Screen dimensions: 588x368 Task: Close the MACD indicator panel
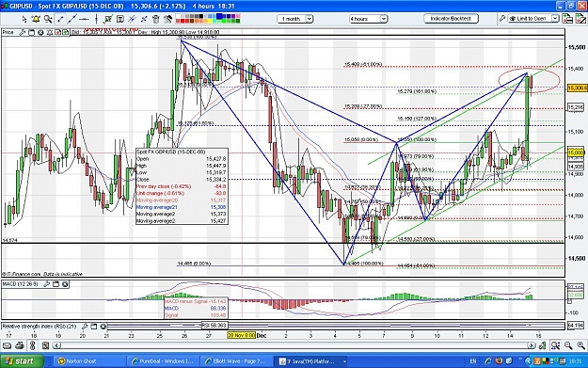click(65, 284)
